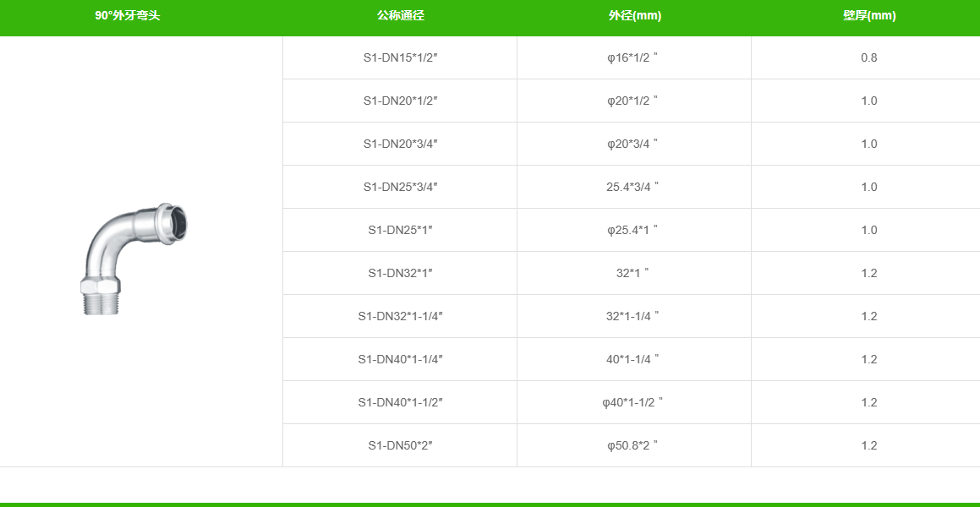Select the S1-DN20*1/2″ cell

[x=400, y=101]
